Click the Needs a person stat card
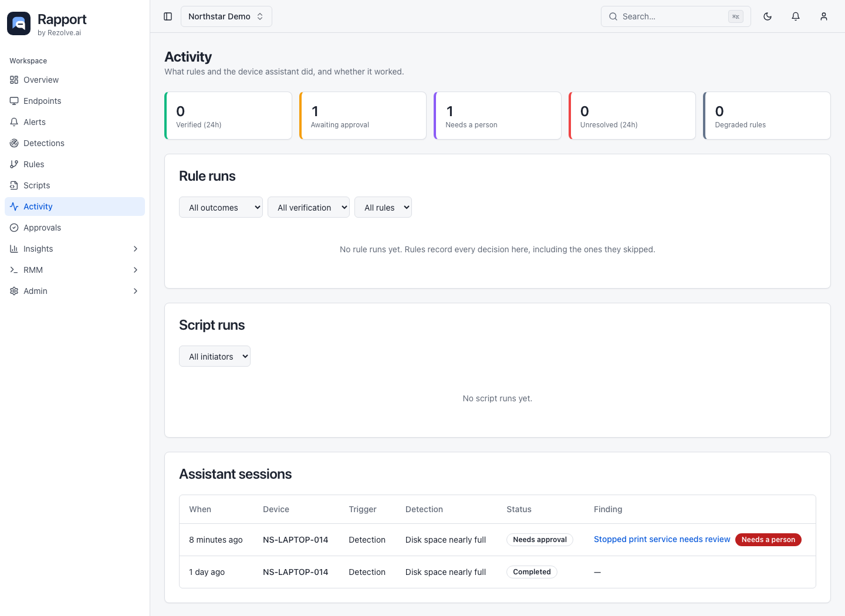The height and width of the screenshot is (616, 845). coord(498,116)
